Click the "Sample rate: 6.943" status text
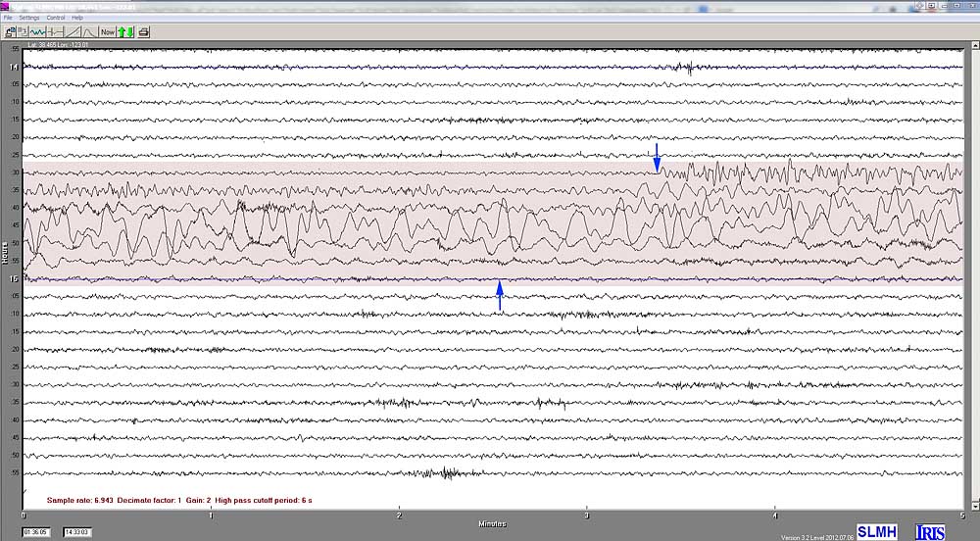Image resolution: width=980 pixels, height=541 pixels. 80,501
